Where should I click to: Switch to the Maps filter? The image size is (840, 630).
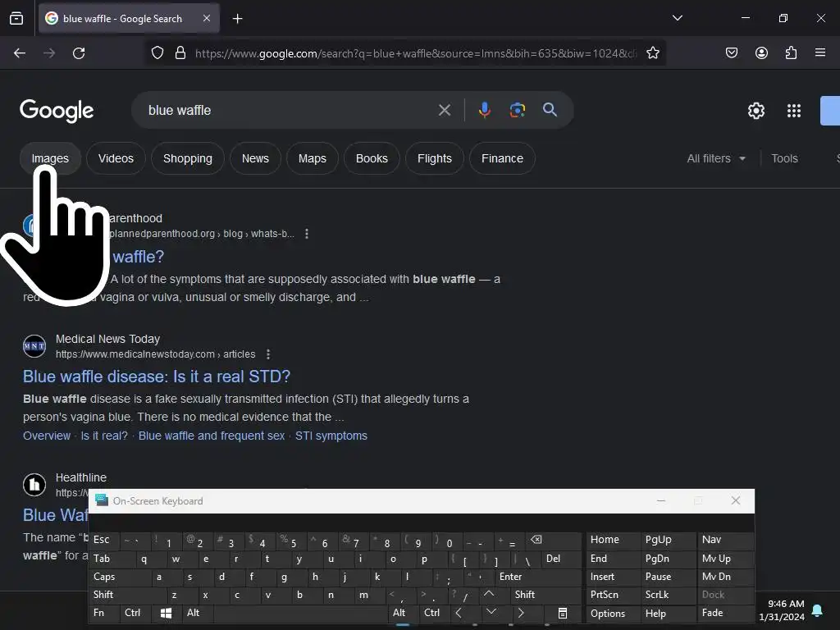tap(313, 158)
